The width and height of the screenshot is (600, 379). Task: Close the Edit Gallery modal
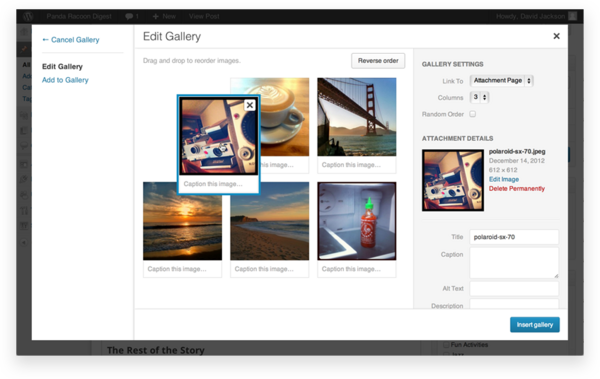pyautogui.click(x=556, y=36)
